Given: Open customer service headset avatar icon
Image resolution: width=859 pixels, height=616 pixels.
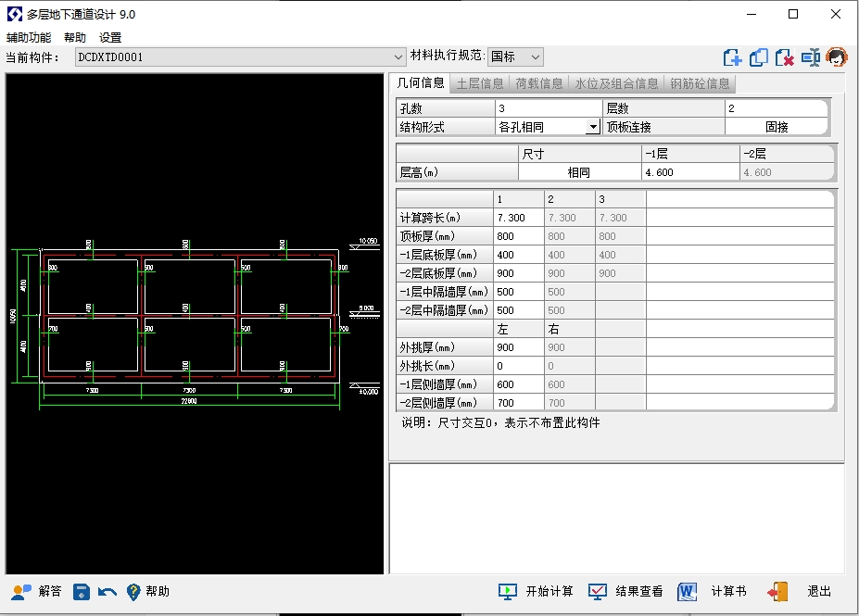Looking at the screenshot, I should click(x=838, y=57).
